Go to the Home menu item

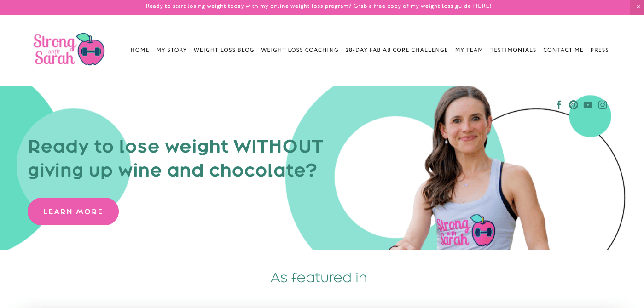point(140,50)
